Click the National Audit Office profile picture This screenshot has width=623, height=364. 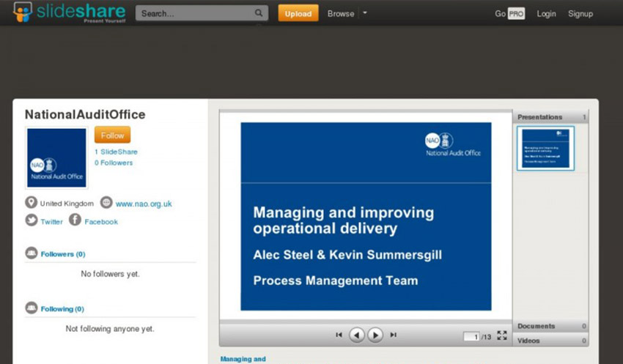(x=56, y=157)
